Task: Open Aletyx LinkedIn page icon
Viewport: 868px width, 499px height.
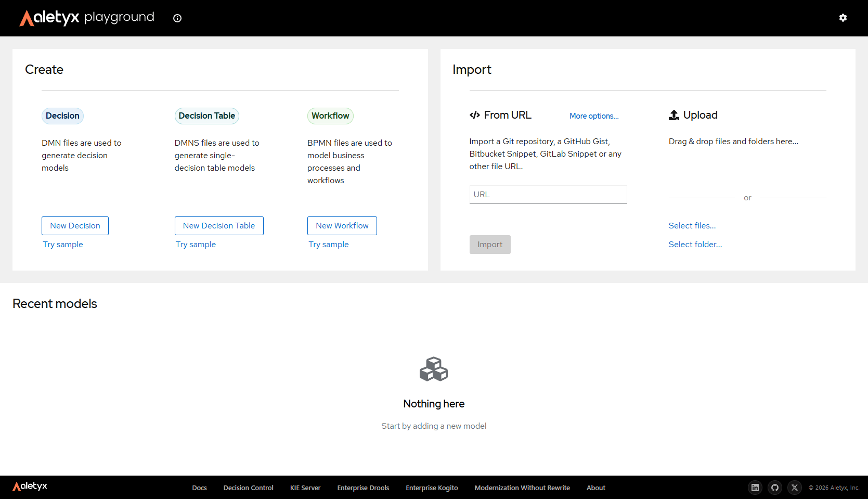Action: point(755,488)
